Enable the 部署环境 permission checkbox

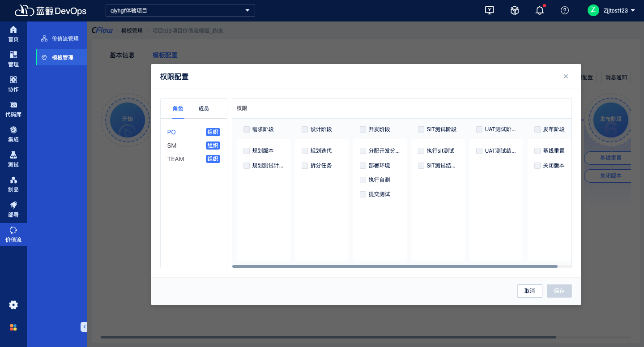coord(363,166)
